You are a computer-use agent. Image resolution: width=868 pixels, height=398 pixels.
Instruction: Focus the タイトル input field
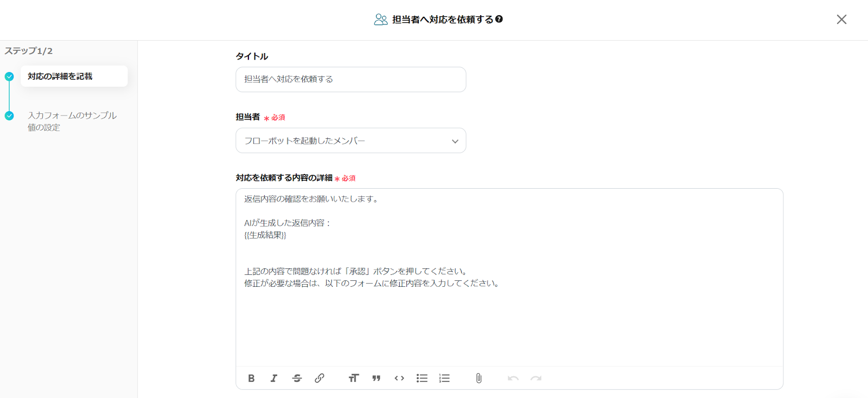point(351,79)
